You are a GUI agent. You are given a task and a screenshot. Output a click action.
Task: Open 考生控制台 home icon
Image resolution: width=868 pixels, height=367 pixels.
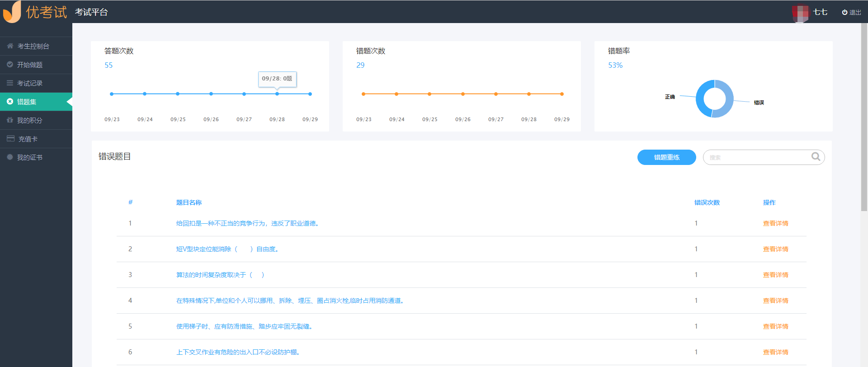10,46
